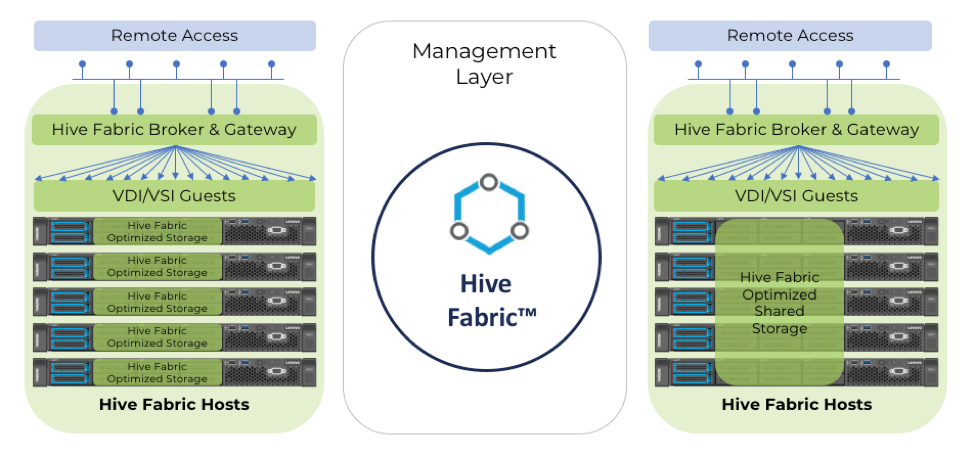Select Hive Fabric Broker & Gateway bar, right diagram
The image size is (974, 454).
tap(796, 130)
